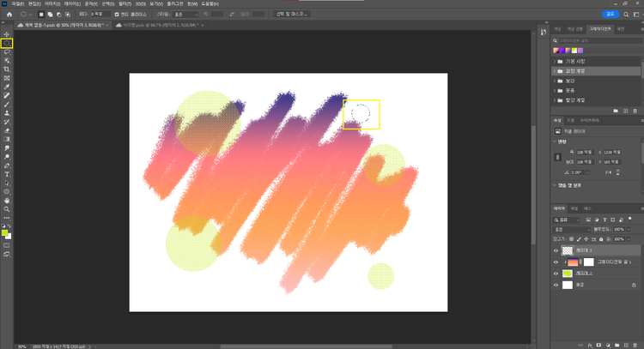
Task: Delete gradient using panel trash icon
Action: [635, 111]
